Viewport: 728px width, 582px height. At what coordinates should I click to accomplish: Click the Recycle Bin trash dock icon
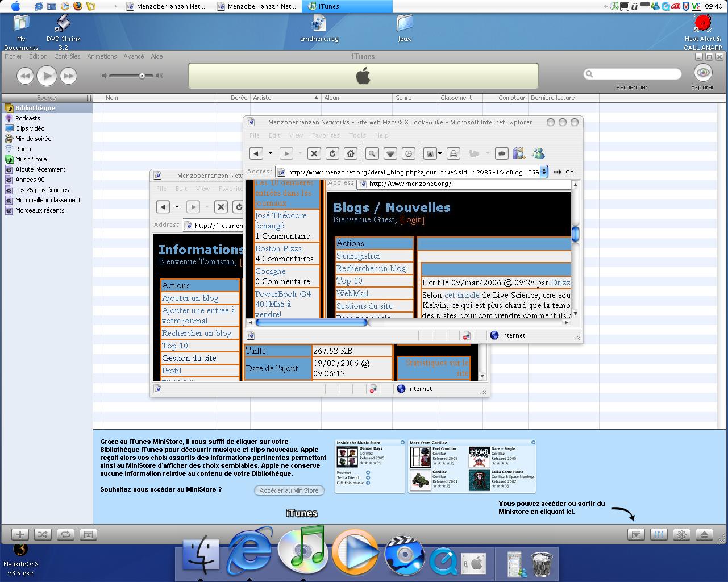pyautogui.click(x=542, y=564)
